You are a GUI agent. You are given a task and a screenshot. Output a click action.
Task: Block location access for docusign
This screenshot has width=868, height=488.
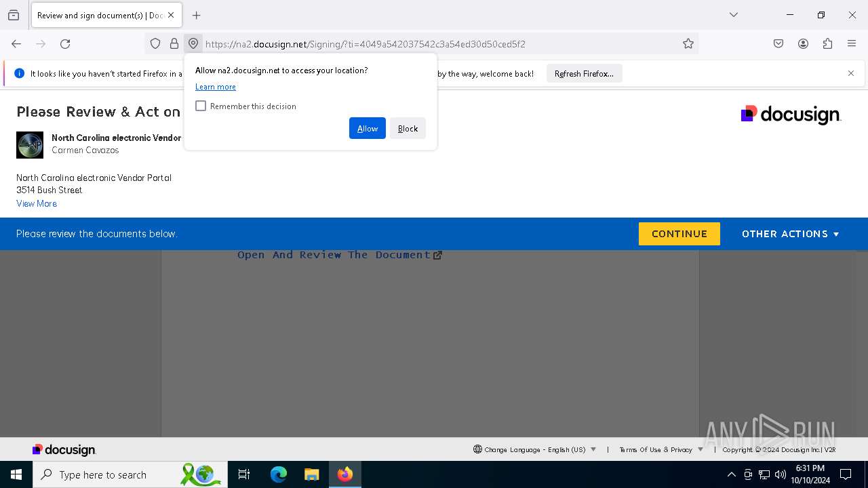click(408, 128)
